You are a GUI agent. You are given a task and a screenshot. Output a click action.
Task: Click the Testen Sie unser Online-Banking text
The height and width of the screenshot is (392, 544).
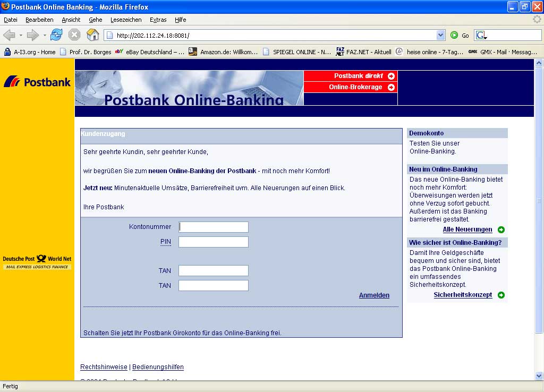coord(435,148)
